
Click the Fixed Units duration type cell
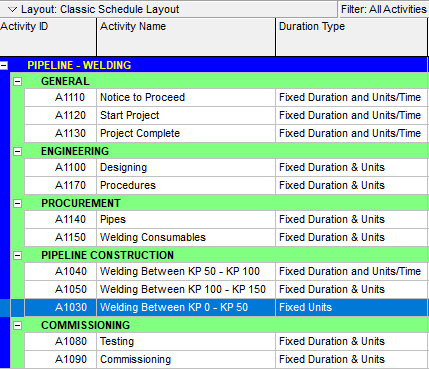(351, 307)
